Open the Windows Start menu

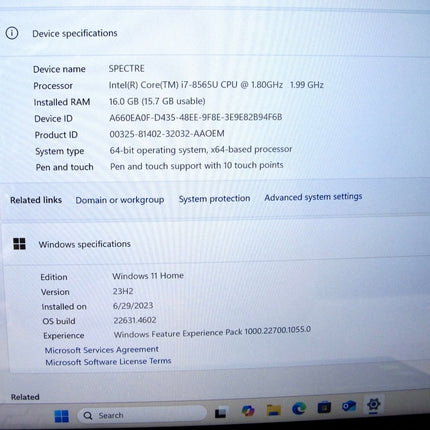click(x=61, y=416)
